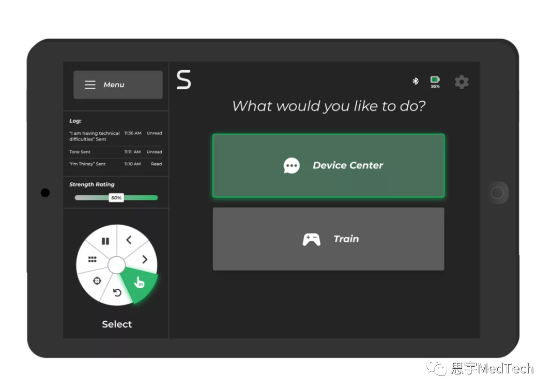Click the Strength Rating label
The height and width of the screenshot is (392, 552).
point(92,184)
